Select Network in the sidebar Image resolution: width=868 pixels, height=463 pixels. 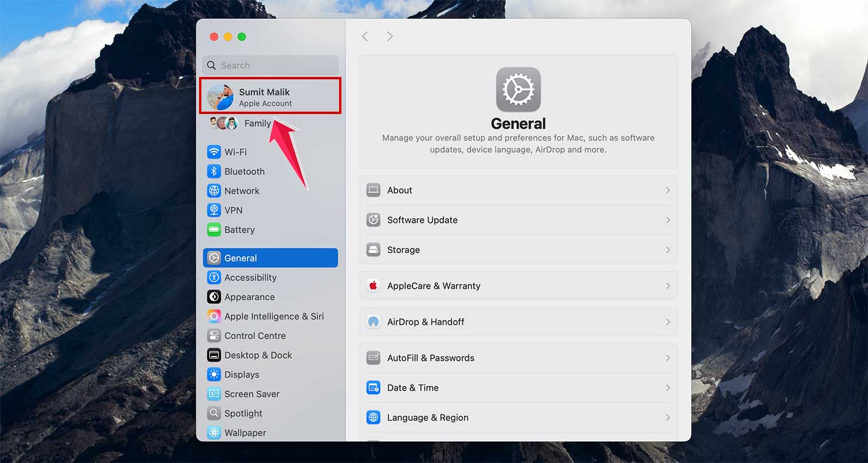coord(214,190)
